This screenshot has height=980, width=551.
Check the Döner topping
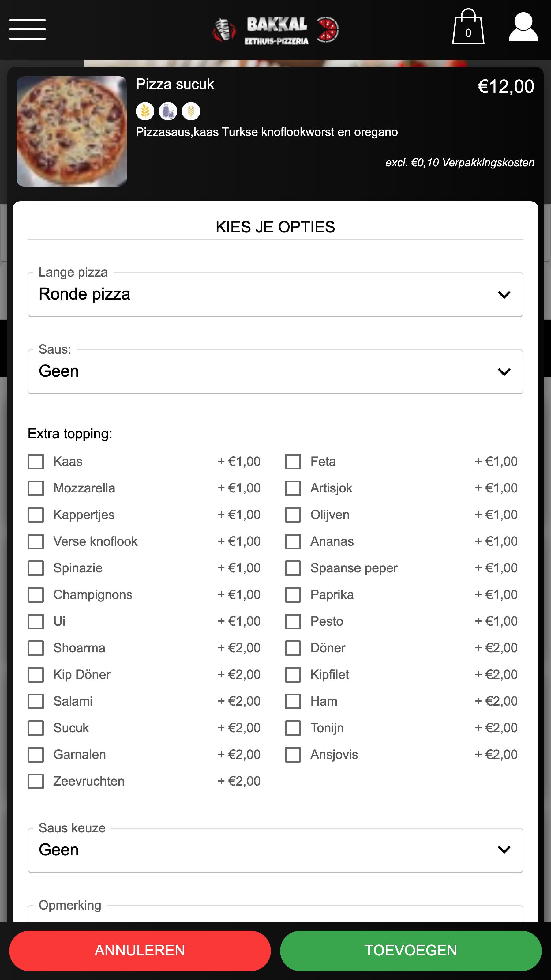[293, 648]
